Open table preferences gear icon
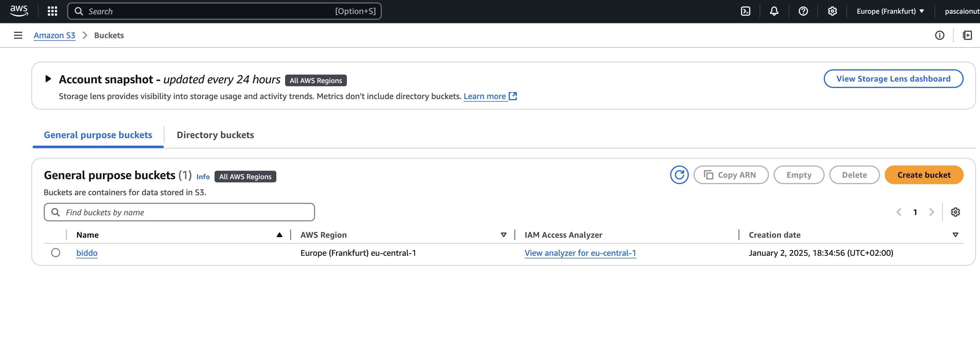980x356 pixels. [x=955, y=212]
